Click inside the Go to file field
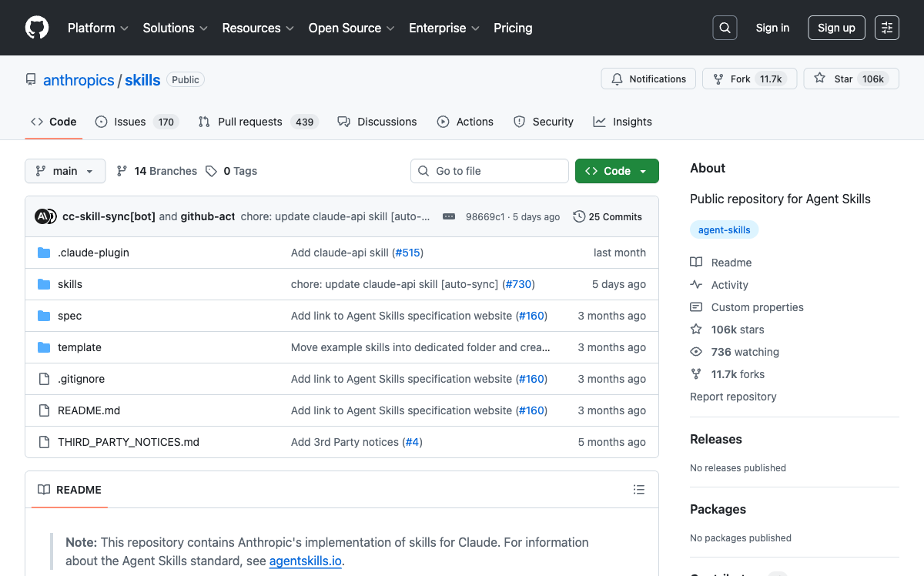924x576 pixels. tap(489, 170)
